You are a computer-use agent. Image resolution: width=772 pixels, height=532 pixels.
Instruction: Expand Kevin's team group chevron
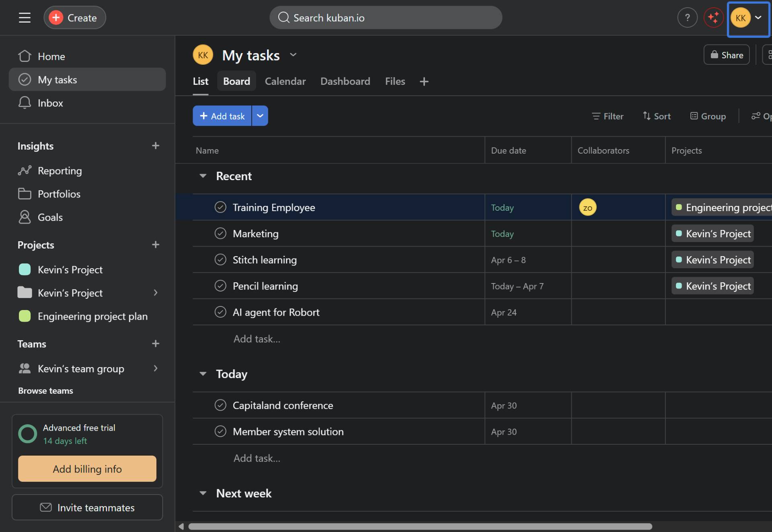[x=156, y=368]
